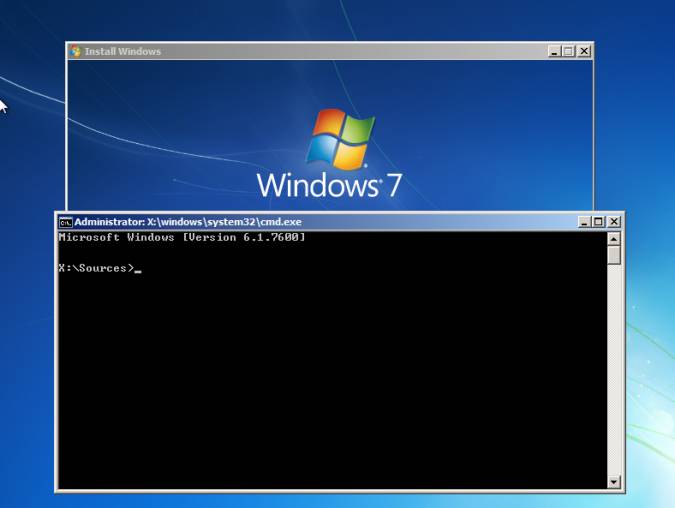This screenshot has width=675, height=508.
Task: Minimize the Administrator command prompt window
Action: pyautogui.click(x=584, y=222)
